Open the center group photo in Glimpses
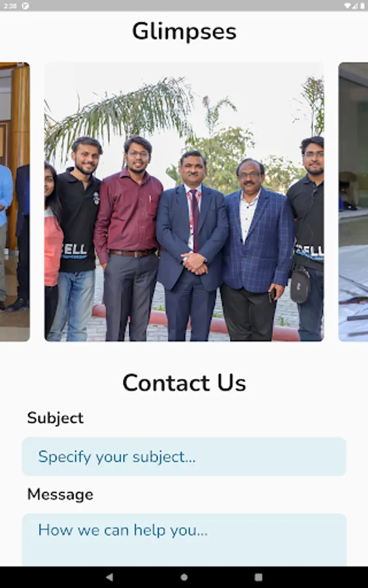Viewport: 368px width, 588px height. pyautogui.click(x=184, y=202)
